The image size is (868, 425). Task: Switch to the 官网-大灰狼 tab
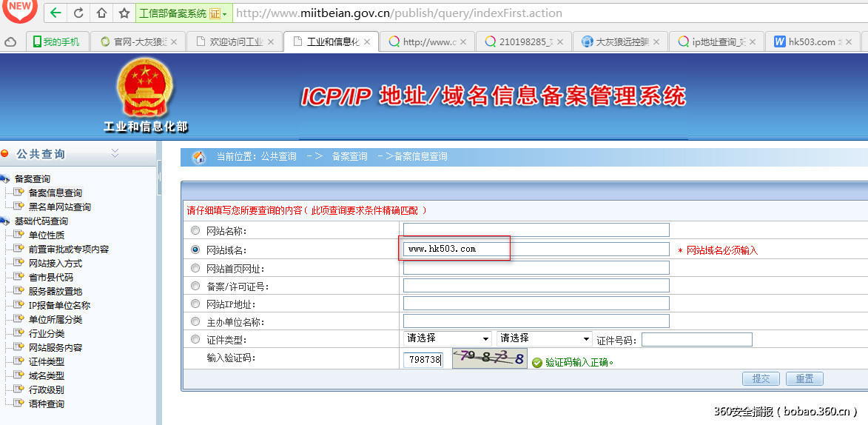(137, 41)
